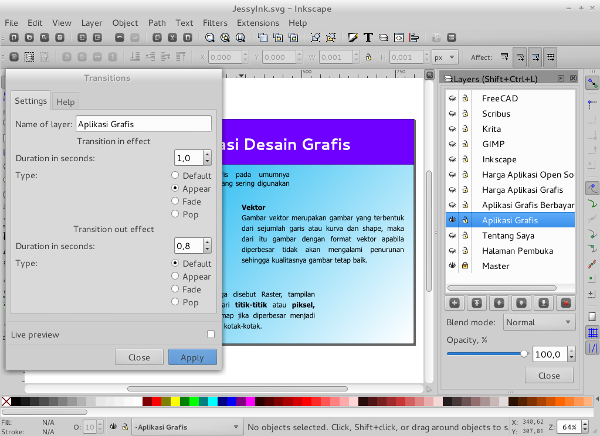Select Pop radio for Transition in type
Image resolution: width=600 pixels, height=436 pixels.
point(175,214)
